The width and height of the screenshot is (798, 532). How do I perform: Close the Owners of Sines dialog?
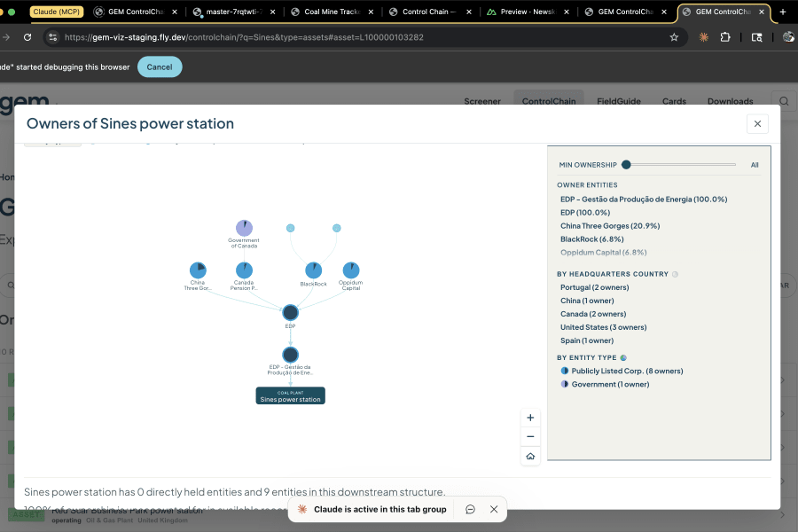click(x=757, y=124)
